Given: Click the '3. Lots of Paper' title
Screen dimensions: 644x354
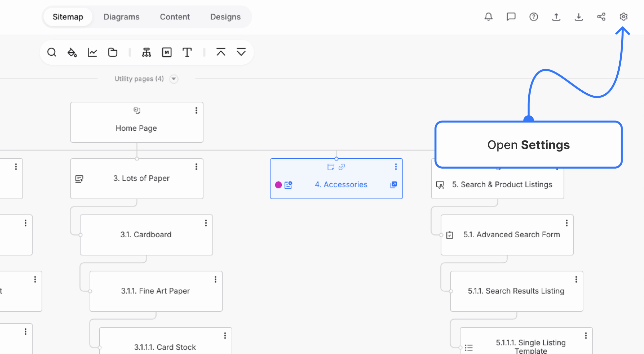Looking at the screenshot, I should (141, 178).
